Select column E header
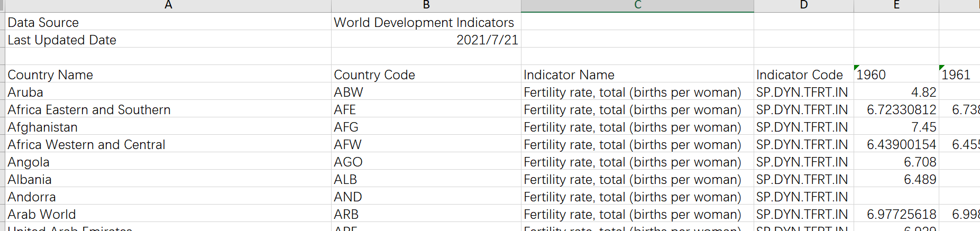This screenshot has width=980, height=231. click(896, 5)
